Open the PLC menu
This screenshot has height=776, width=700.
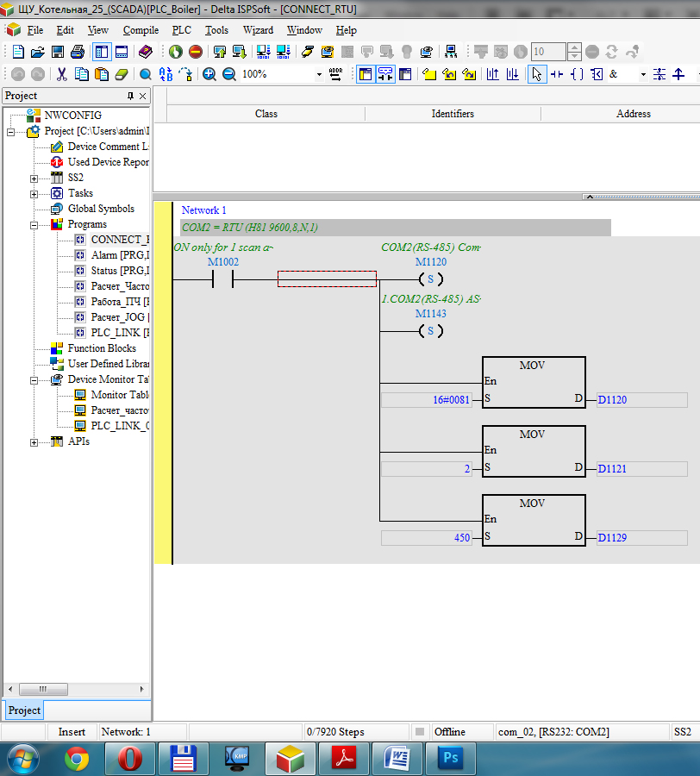coord(182,30)
